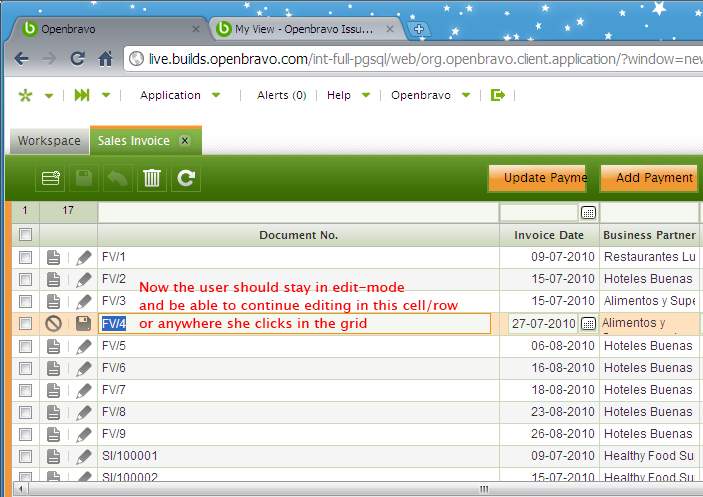This screenshot has width=703, height=497.
Task: Click the trash delete toolbar icon
Action: 152,178
